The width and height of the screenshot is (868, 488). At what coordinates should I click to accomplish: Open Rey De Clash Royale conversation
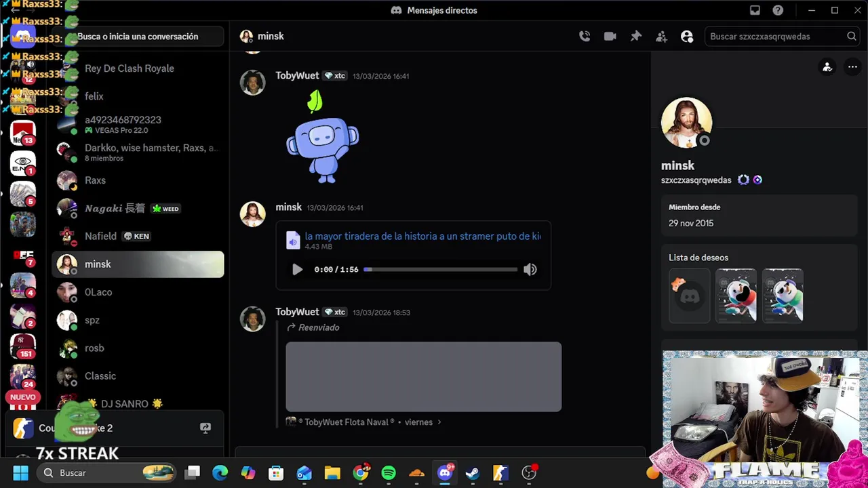point(138,68)
